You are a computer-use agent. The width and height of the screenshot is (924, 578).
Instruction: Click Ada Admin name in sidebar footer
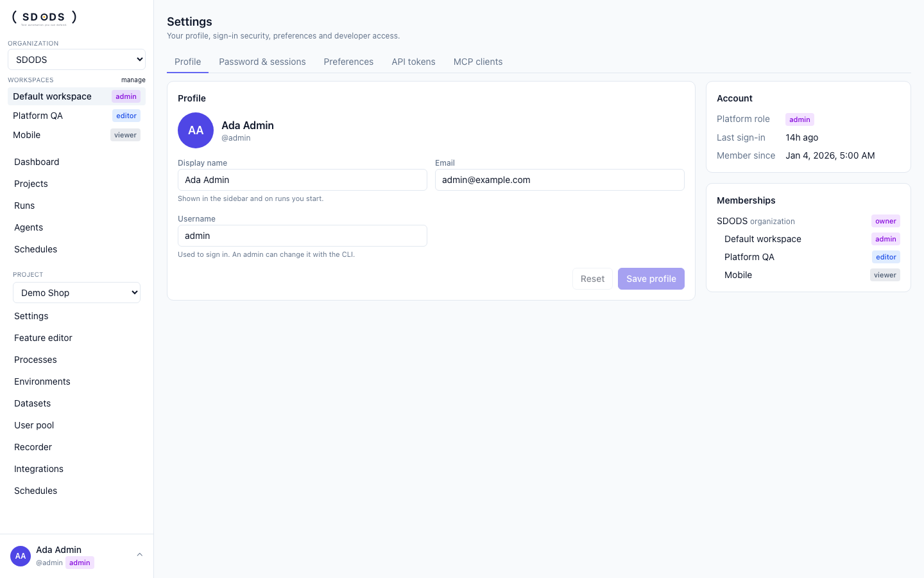[x=58, y=550]
